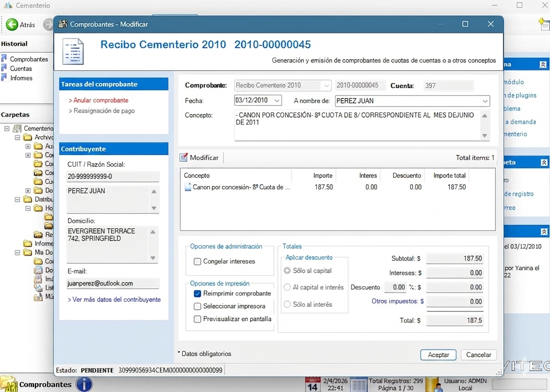The height and width of the screenshot is (392, 550).
Task: Click the Re folder icon in the tree
Action: click(x=38, y=235)
